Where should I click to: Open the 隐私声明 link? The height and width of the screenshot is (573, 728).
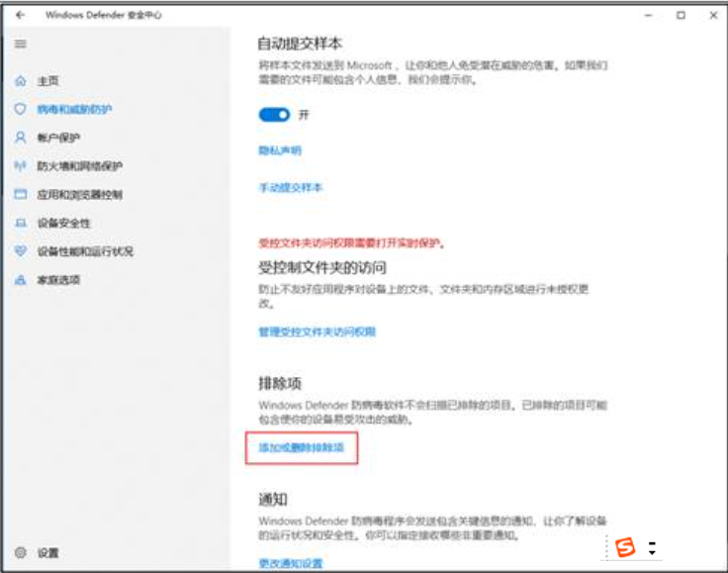[280, 150]
